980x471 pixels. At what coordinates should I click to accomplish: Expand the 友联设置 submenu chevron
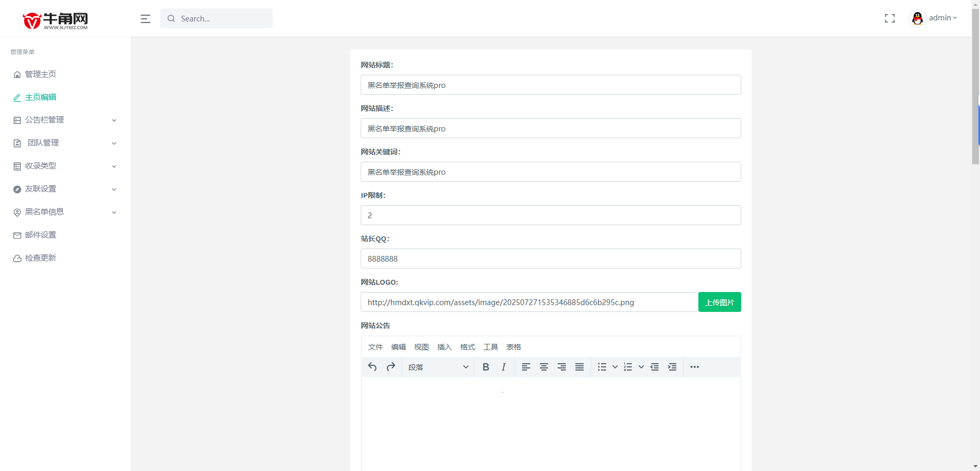coord(114,189)
